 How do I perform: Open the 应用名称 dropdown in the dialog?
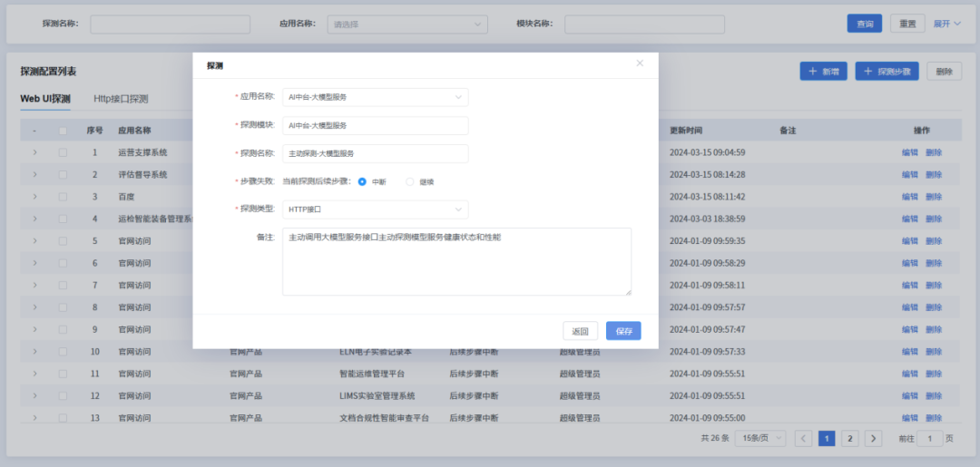point(375,96)
